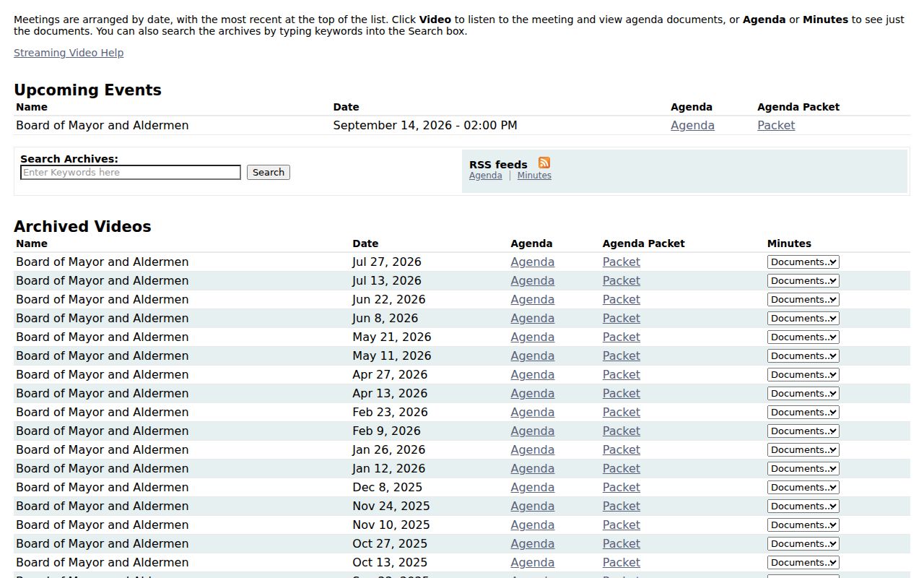This screenshot has width=924, height=578.
Task: Click the Search button
Action: 269,172
